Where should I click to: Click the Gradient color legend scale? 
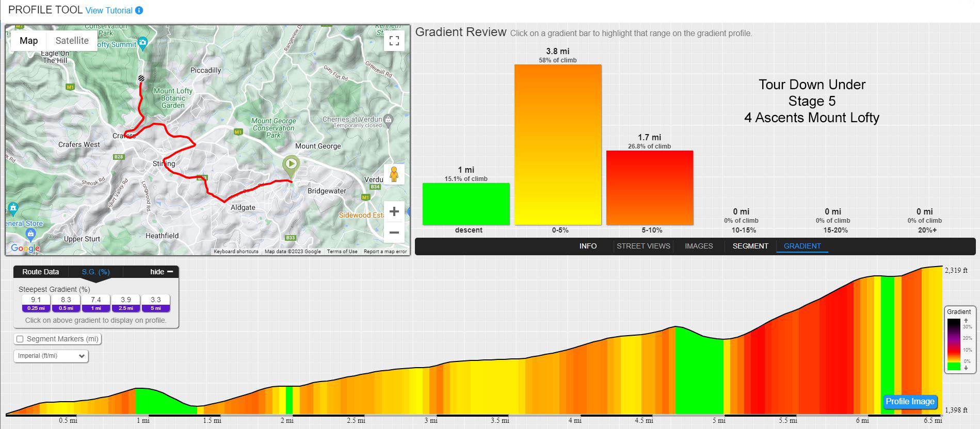954,344
